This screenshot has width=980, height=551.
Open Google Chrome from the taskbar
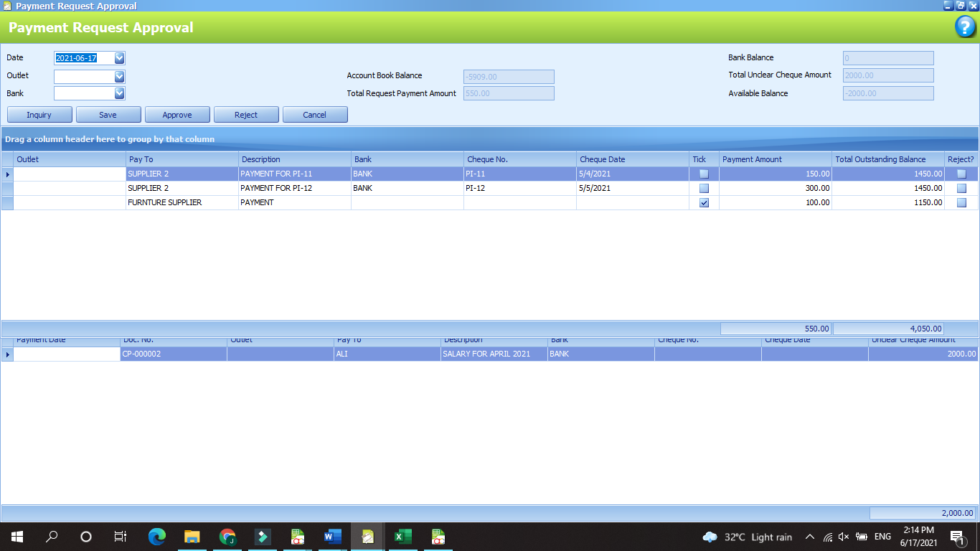(x=227, y=536)
